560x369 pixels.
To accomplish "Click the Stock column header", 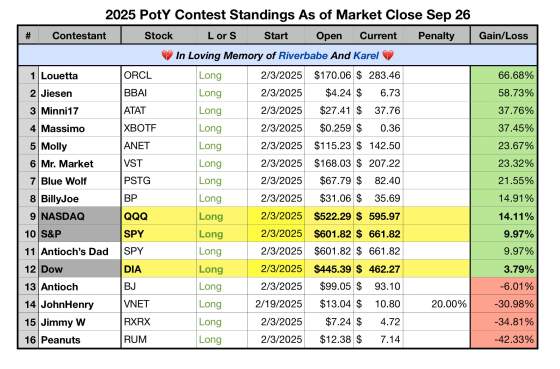I will [x=158, y=35].
